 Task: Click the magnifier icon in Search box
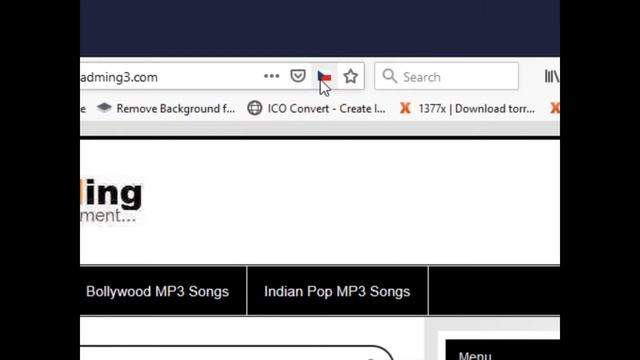(390, 76)
